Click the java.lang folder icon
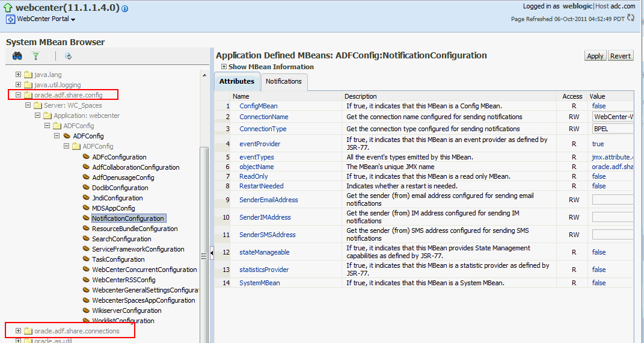The image size is (644, 343). [28, 75]
